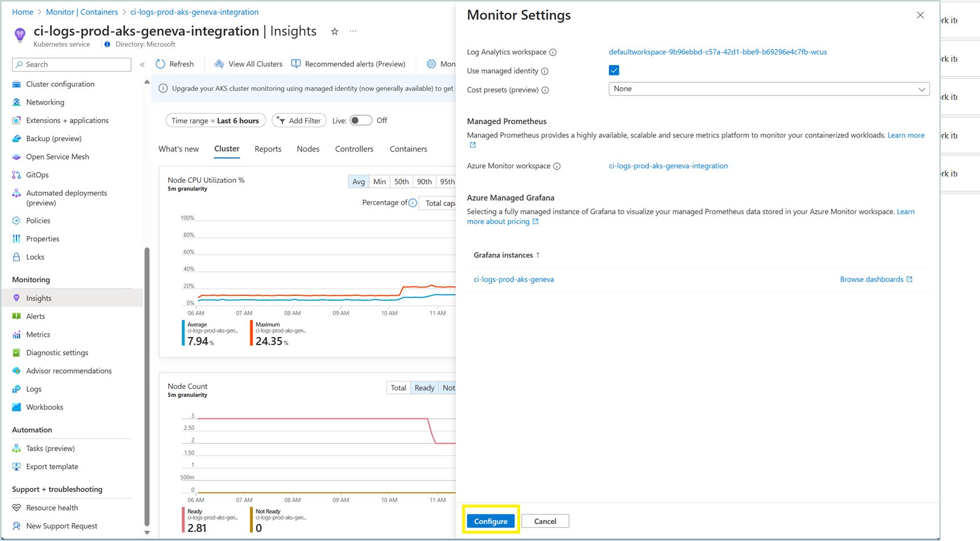Uncheck the Use managed identity checkbox
Image resolution: width=980 pixels, height=541 pixels.
pyautogui.click(x=614, y=70)
